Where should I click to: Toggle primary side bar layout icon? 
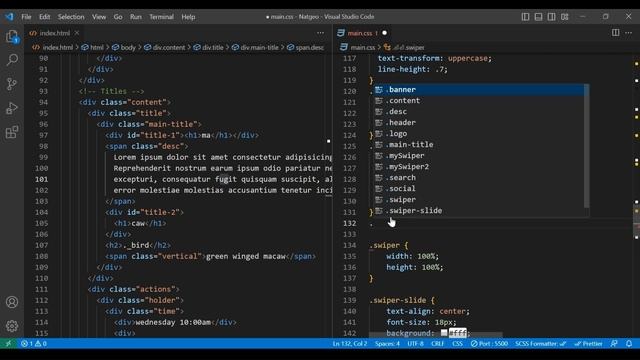[x=525, y=17]
